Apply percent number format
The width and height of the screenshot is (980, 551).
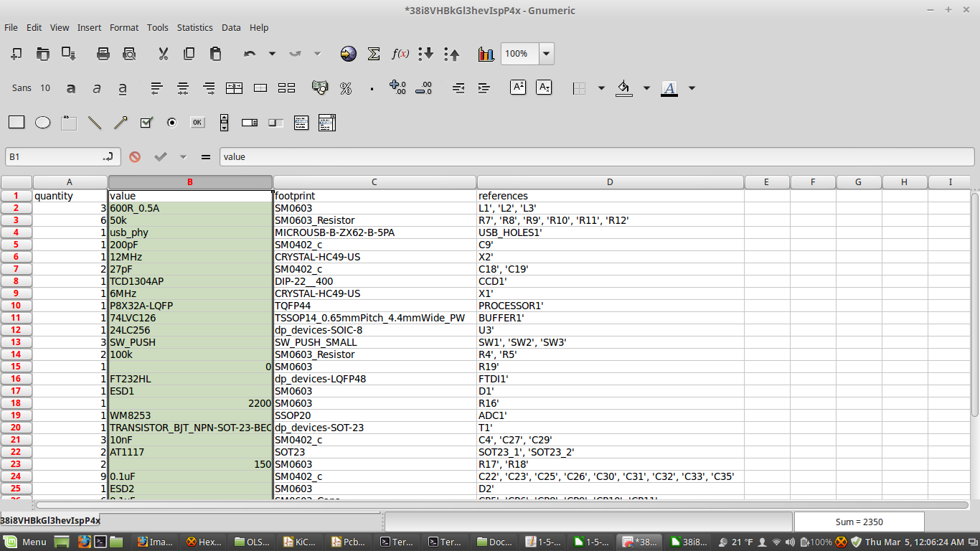click(346, 88)
